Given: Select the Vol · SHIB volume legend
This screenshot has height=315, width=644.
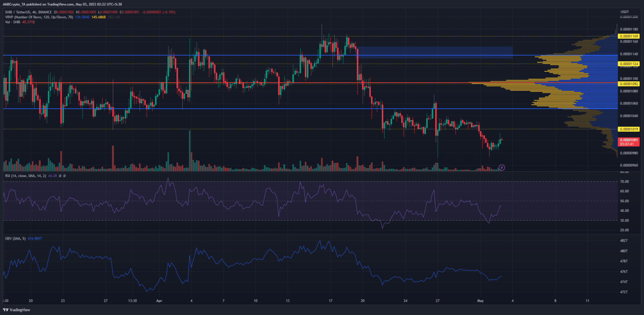Looking at the screenshot, I should coord(13,22).
